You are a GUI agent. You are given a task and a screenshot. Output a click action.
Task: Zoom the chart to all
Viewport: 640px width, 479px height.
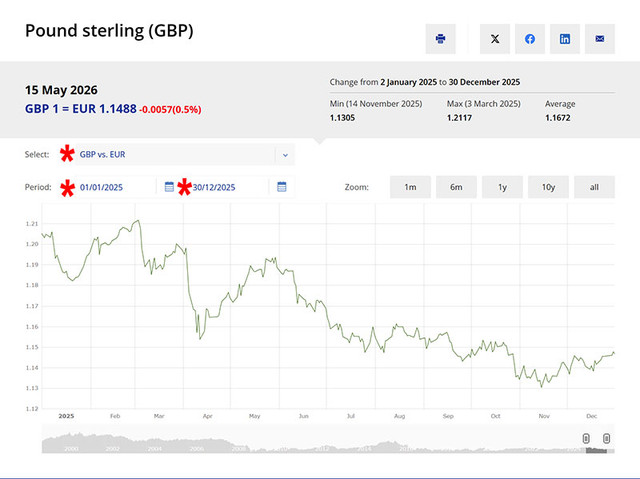594,187
